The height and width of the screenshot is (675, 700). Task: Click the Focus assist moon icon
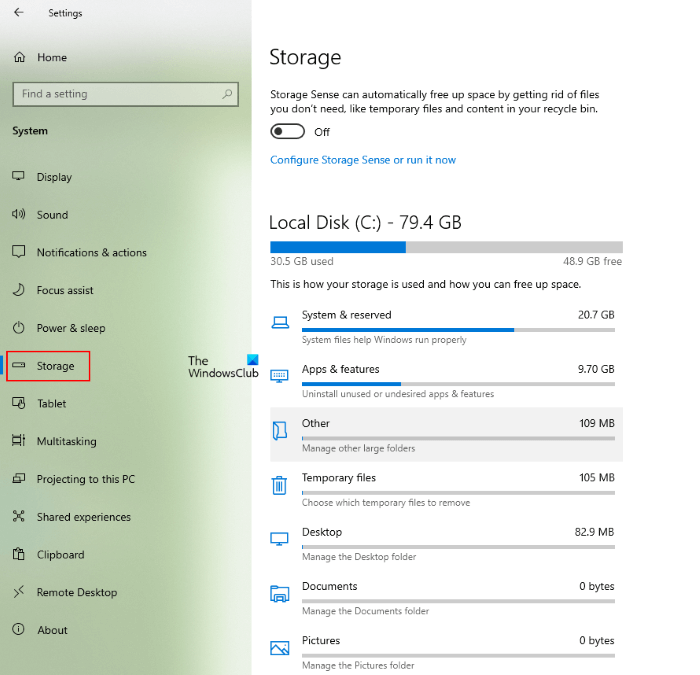(18, 291)
